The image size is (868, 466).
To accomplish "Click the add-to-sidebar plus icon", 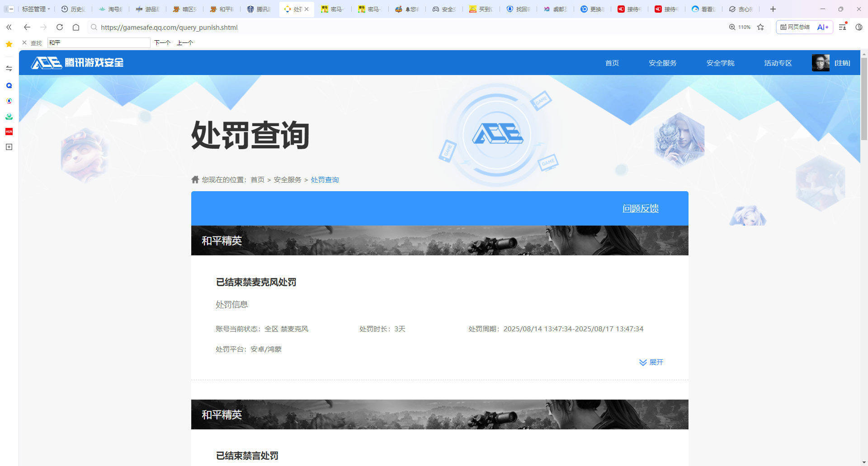I will click(9, 147).
